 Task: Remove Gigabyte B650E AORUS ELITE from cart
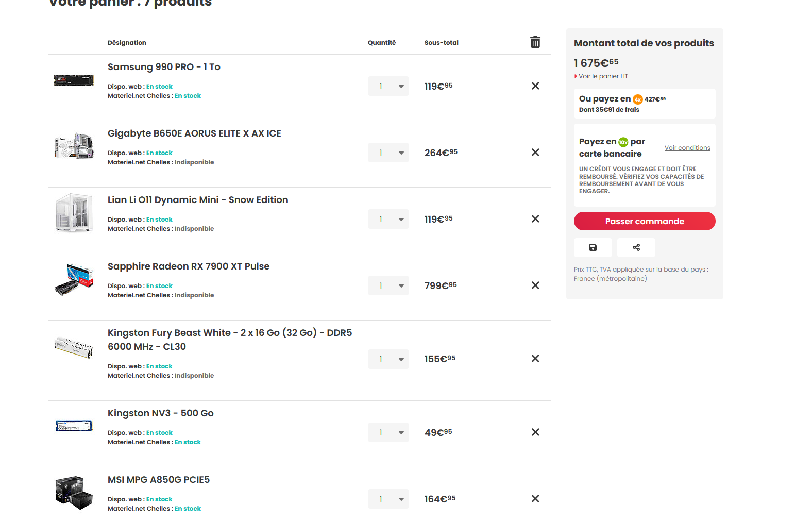535,153
